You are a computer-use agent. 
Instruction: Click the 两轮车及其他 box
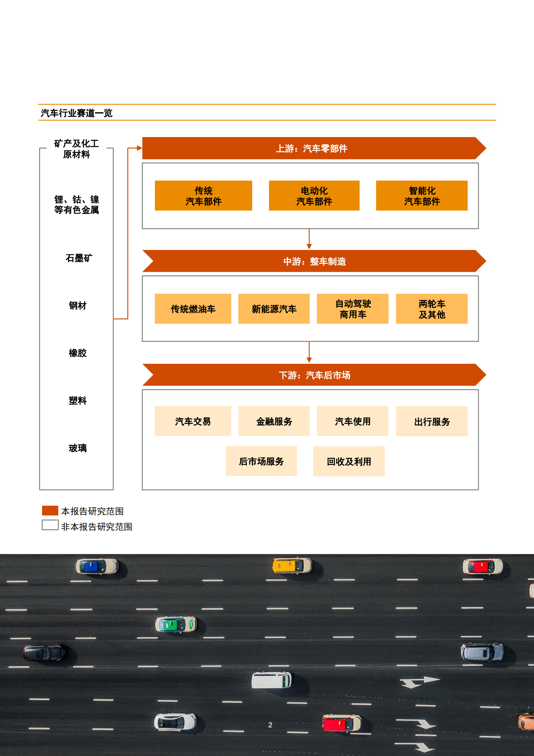point(432,309)
